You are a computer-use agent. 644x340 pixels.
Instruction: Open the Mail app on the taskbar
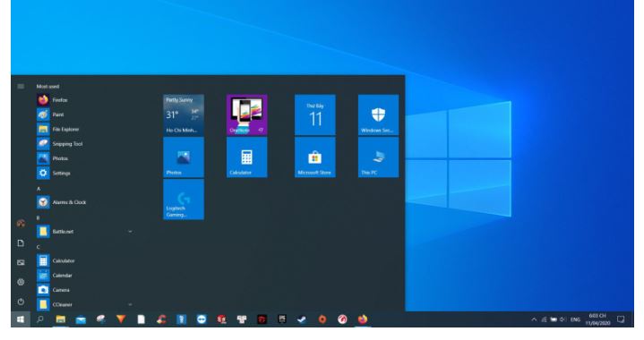click(x=81, y=319)
